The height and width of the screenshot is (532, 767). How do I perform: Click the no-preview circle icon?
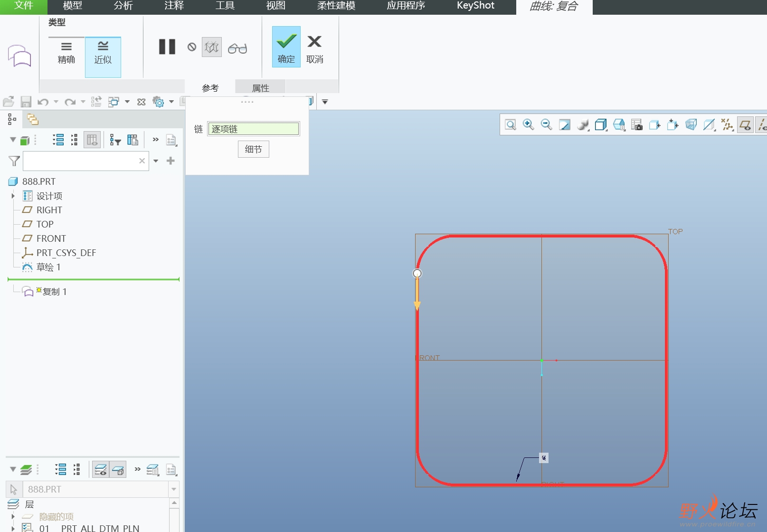tap(192, 47)
